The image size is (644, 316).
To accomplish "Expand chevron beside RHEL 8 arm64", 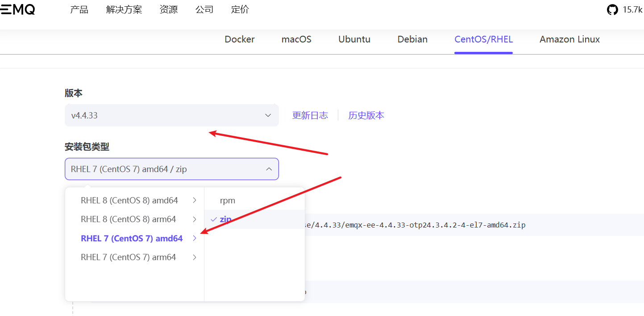I will (195, 219).
